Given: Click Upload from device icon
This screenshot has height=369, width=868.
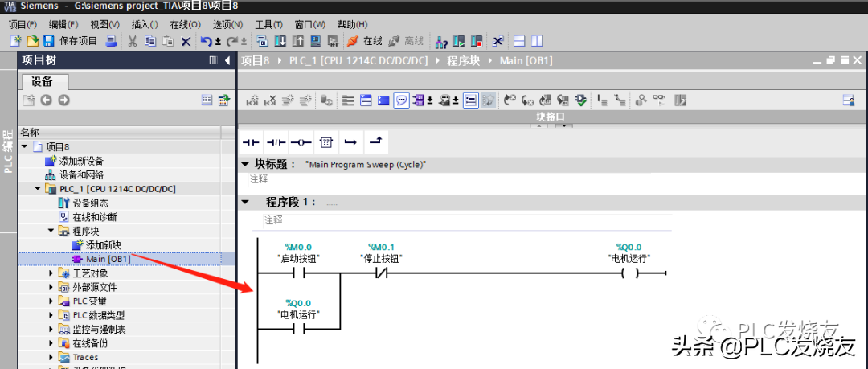Looking at the screenshot, I should tap(298, 41).
